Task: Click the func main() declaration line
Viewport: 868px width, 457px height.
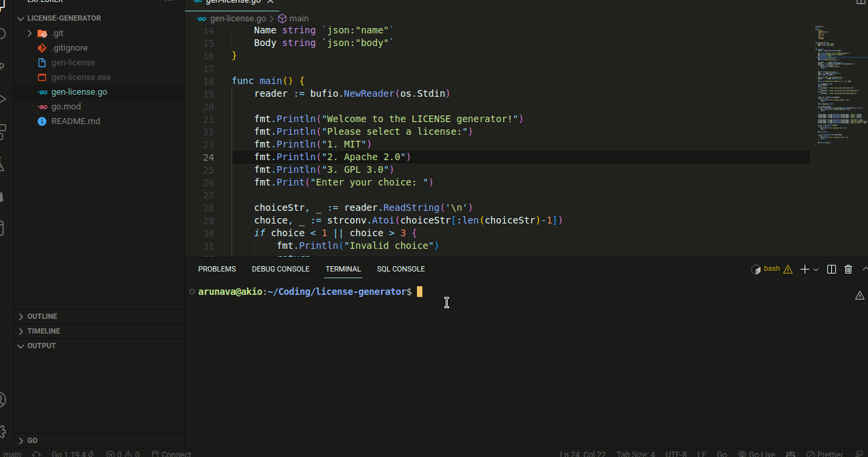Action: tap(268, 81)
